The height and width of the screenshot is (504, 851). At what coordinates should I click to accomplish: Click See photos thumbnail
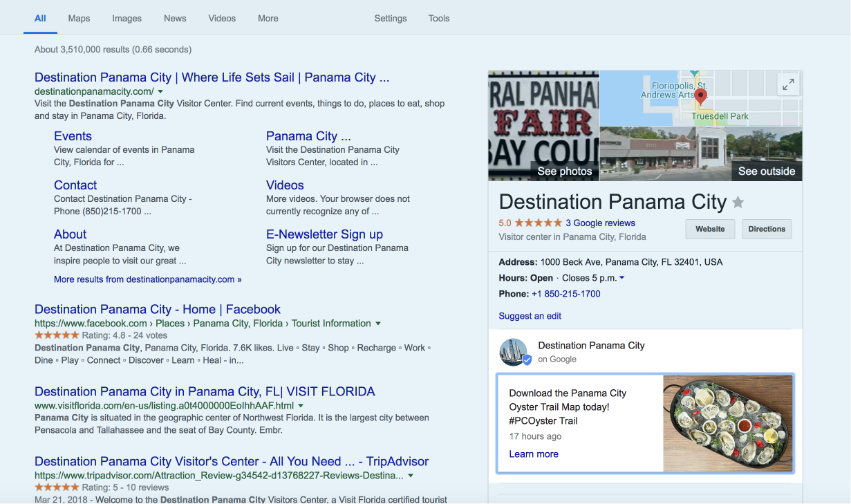543,125
